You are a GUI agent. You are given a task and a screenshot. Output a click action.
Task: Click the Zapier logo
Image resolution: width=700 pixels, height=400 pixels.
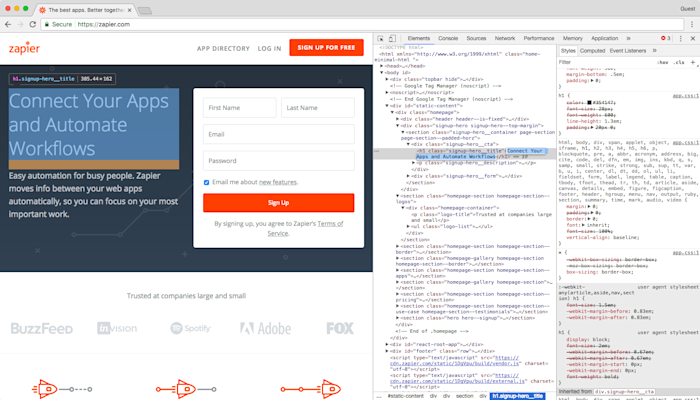pyautogui.click(x=24, y=48)
